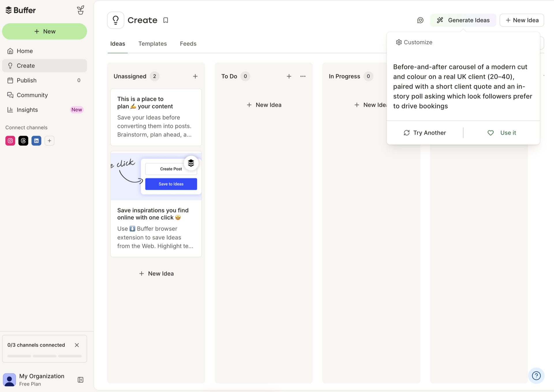The height and width of the screenshot is (392, 554).
Task: Open the feedback chat icon
Action: tap(420, 20)
